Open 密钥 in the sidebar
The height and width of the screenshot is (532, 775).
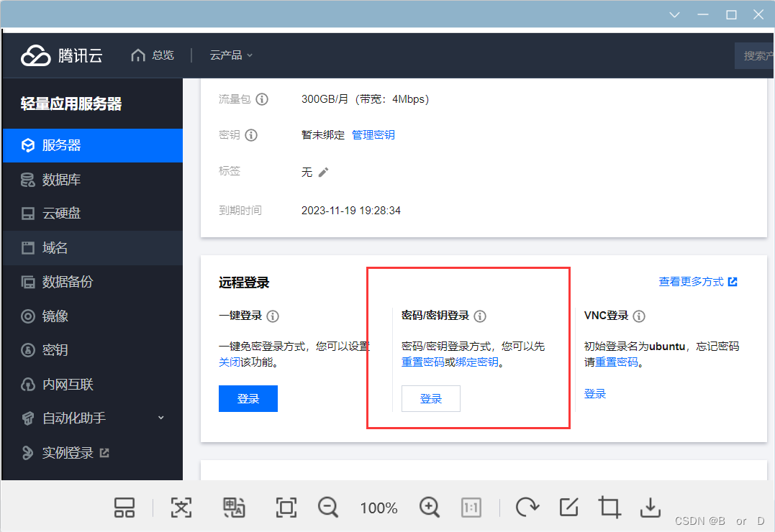point(92,350)
